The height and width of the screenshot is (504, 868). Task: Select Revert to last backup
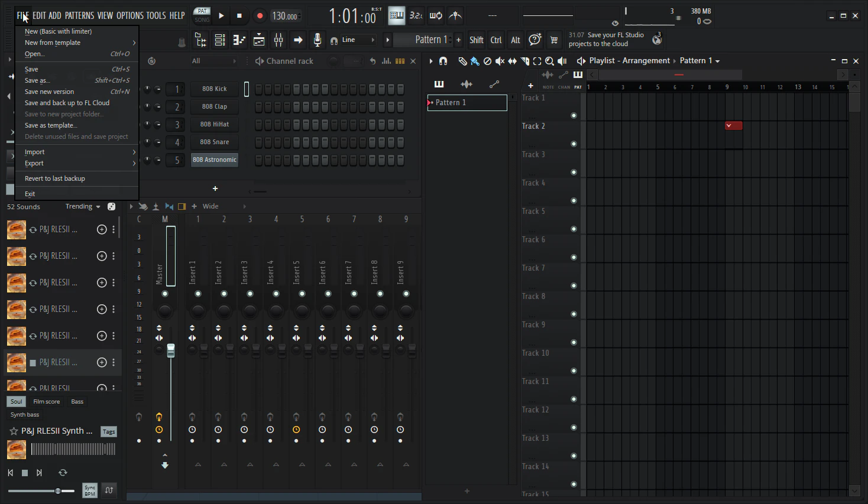pos(77,179)
